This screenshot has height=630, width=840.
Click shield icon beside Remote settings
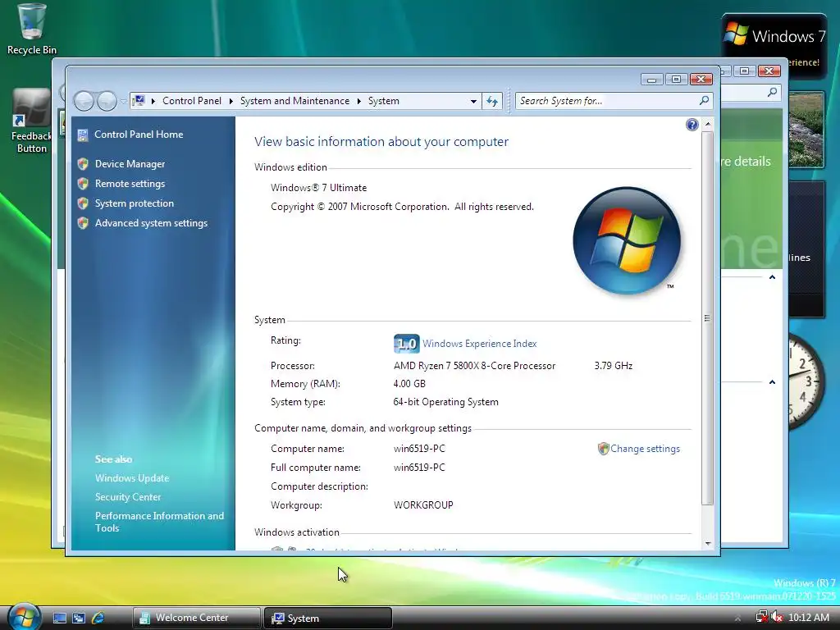(x=83, y=184)
